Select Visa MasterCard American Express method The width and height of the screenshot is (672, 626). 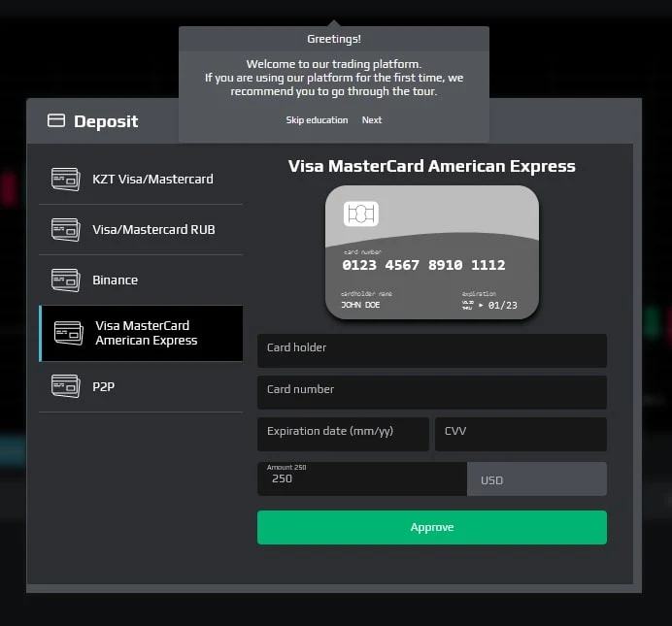tap(141, 333)
